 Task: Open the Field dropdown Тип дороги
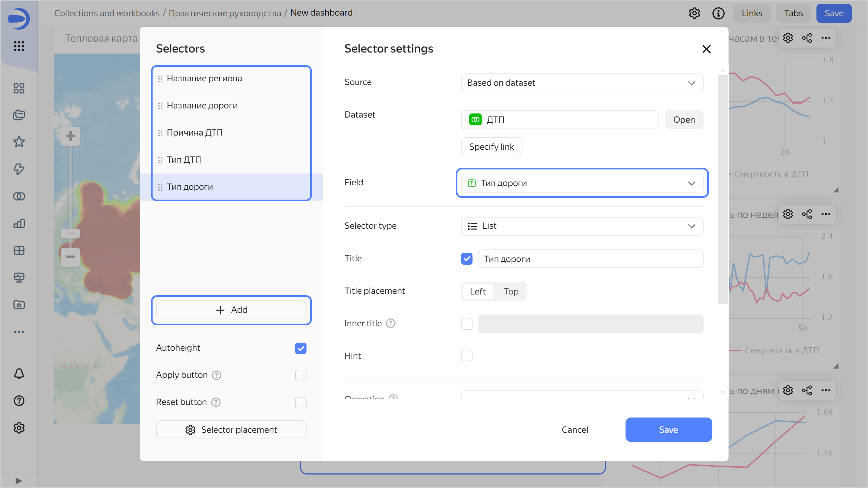click(x=582, y=183)
